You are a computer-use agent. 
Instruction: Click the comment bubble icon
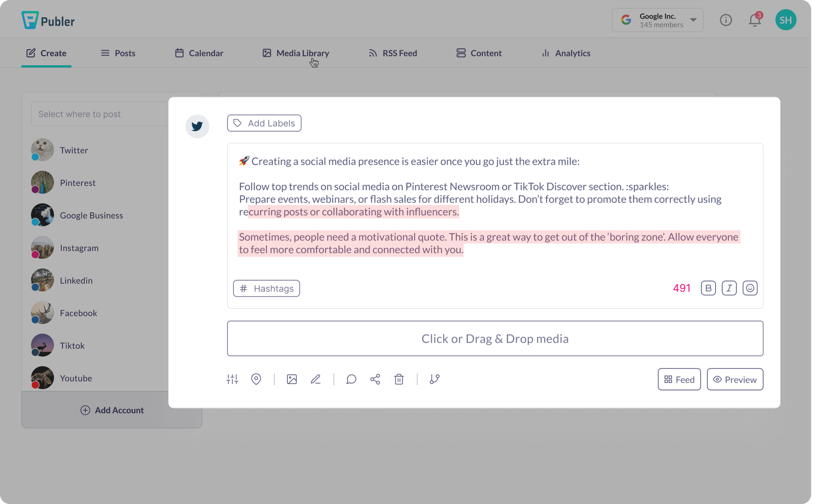pos(350,379)
